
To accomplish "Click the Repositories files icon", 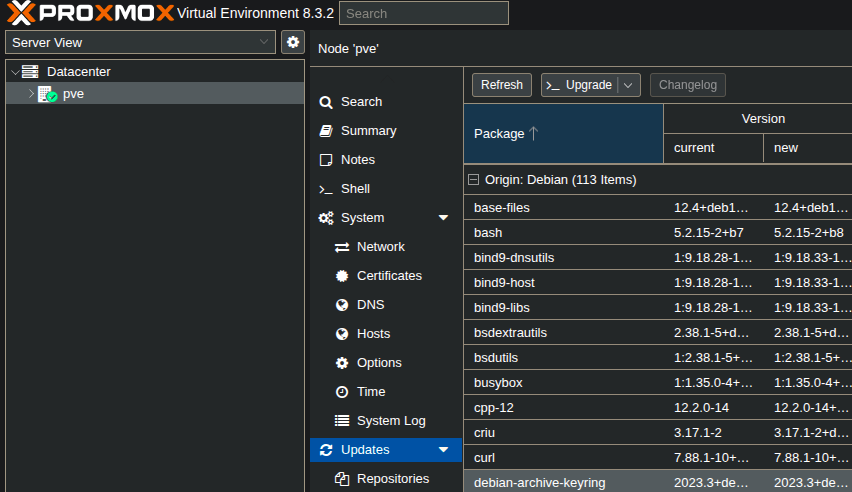I will click(342, 479).
